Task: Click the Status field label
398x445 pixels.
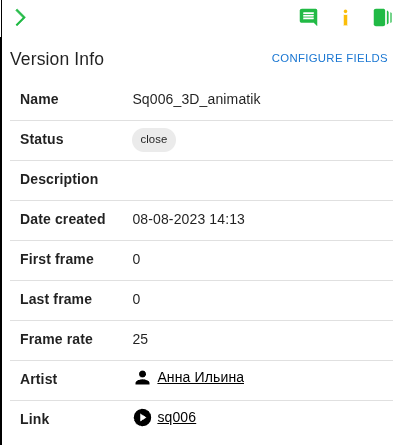Action: (42, 139)
